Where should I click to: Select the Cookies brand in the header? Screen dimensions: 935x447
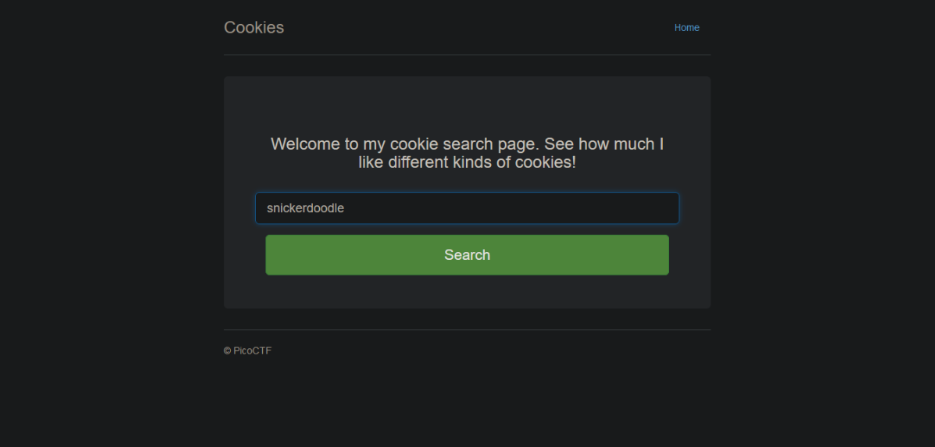[254, 28]
